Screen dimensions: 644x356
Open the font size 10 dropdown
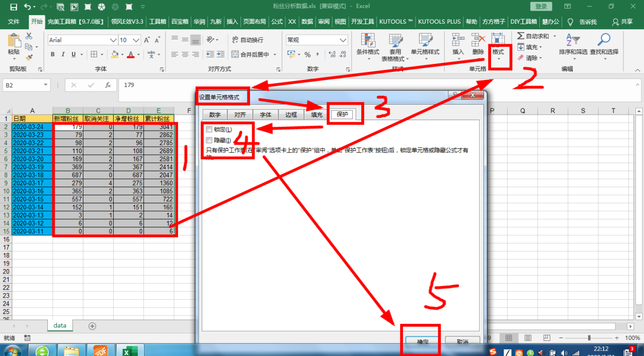pos(136,40)
